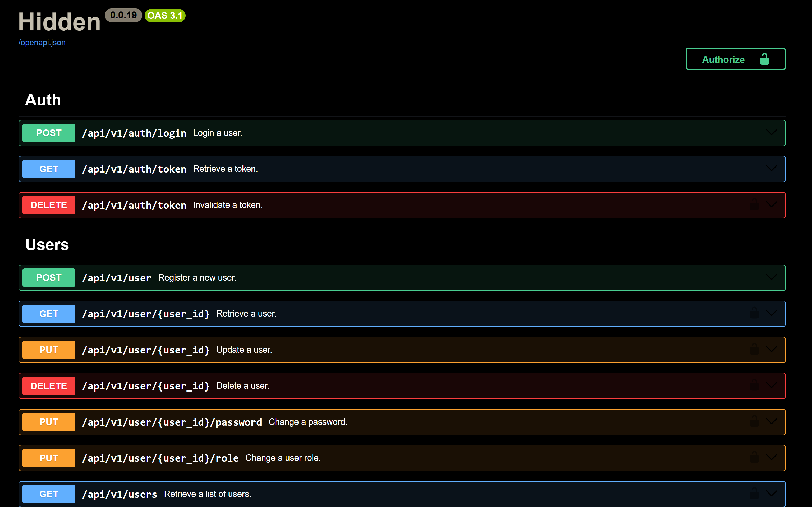
Task: Click the 'Retrieve a token.' description
Action: [226, 169]
